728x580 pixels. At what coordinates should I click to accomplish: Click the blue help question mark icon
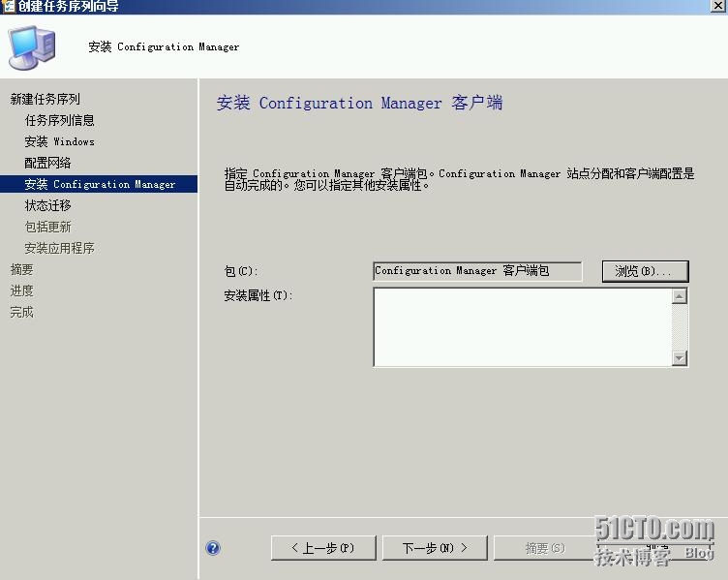tap(213, 548)
